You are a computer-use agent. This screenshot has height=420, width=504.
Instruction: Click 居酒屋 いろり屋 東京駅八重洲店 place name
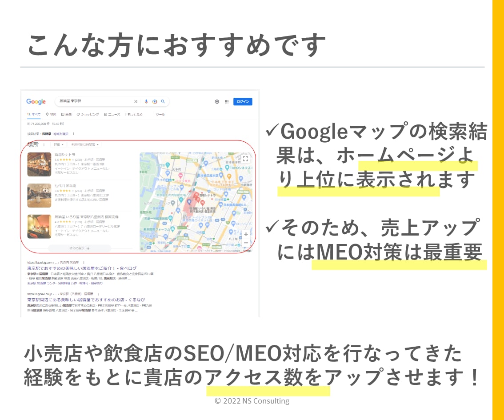pyautogui.click(x=87, y=217)
